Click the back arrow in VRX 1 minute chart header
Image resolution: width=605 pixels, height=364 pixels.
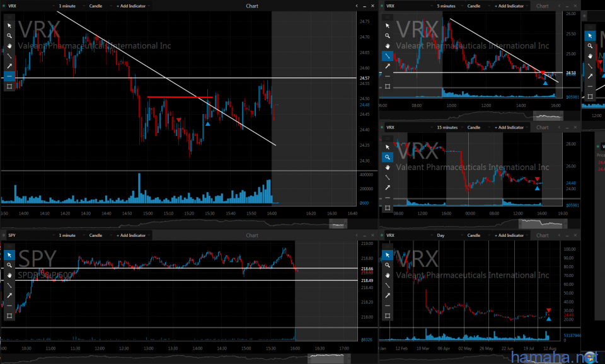[x=357, y=6]
